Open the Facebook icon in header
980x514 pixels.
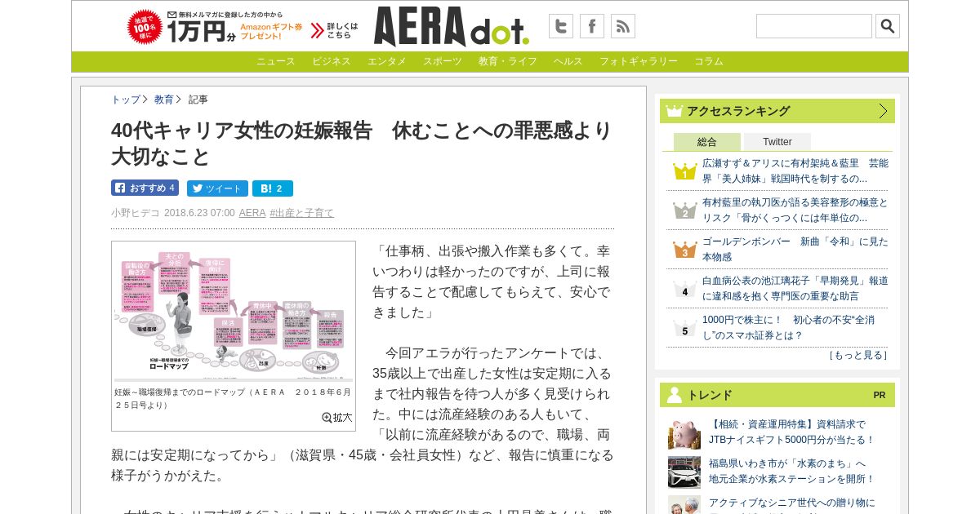[x=592, y=26]
